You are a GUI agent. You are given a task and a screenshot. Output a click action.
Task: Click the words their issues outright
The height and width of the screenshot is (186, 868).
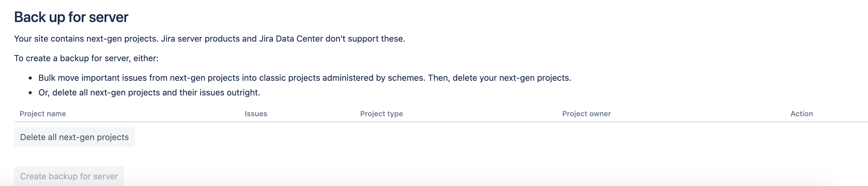point(220,92)
